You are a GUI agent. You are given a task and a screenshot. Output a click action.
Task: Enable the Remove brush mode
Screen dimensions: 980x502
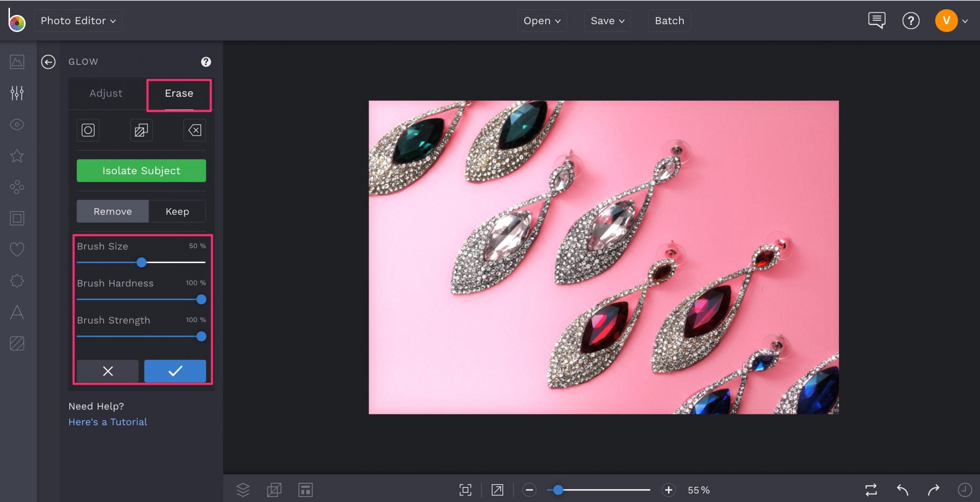tap(113, 211)
